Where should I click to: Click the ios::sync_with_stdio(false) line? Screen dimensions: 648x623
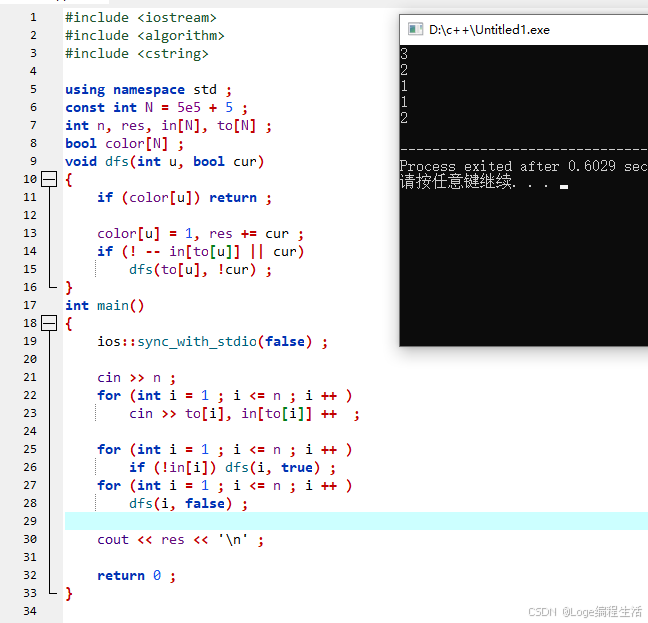(212, 342)
